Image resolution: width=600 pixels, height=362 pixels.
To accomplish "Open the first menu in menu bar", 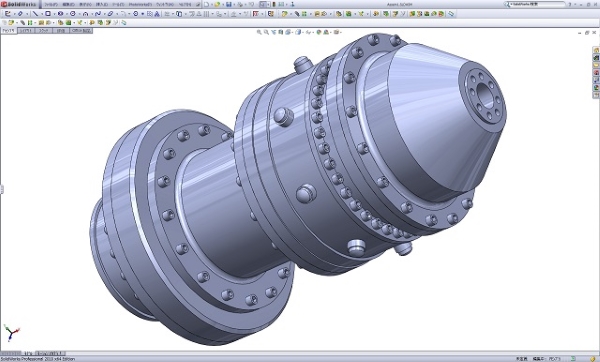I will coord(51,5).
